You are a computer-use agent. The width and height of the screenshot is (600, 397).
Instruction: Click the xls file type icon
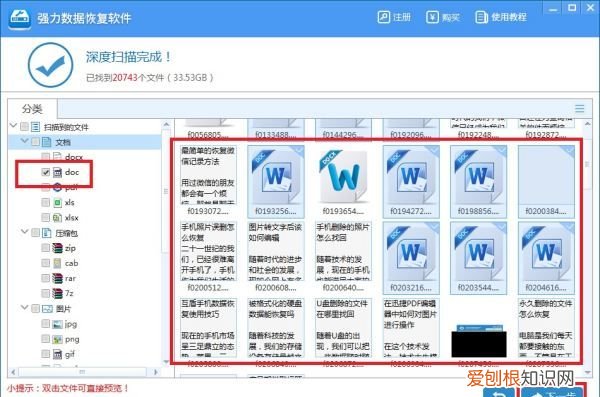(57, 203)
